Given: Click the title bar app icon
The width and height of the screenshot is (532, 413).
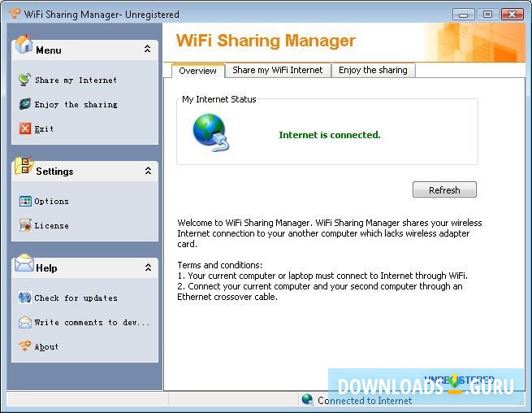Looking at the screenshot, I should pyautogui.click(x=15, y=14).
